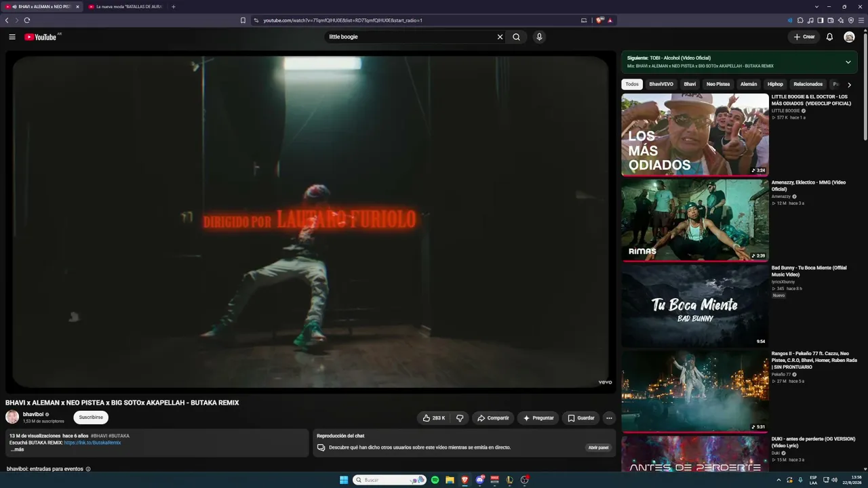Select the 'Bhavi' filter chip
The height and width of the screenshot is (488, 868).
point(690,84)
